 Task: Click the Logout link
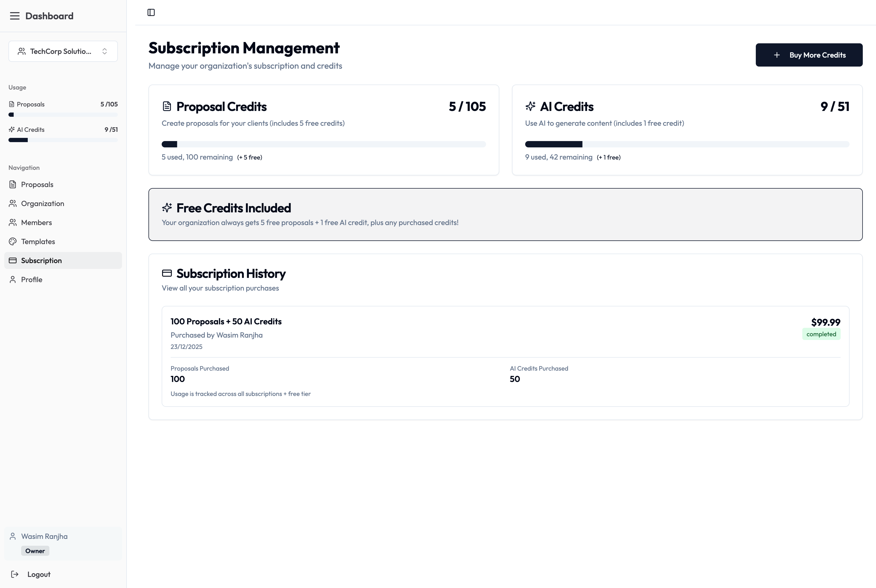39,575
